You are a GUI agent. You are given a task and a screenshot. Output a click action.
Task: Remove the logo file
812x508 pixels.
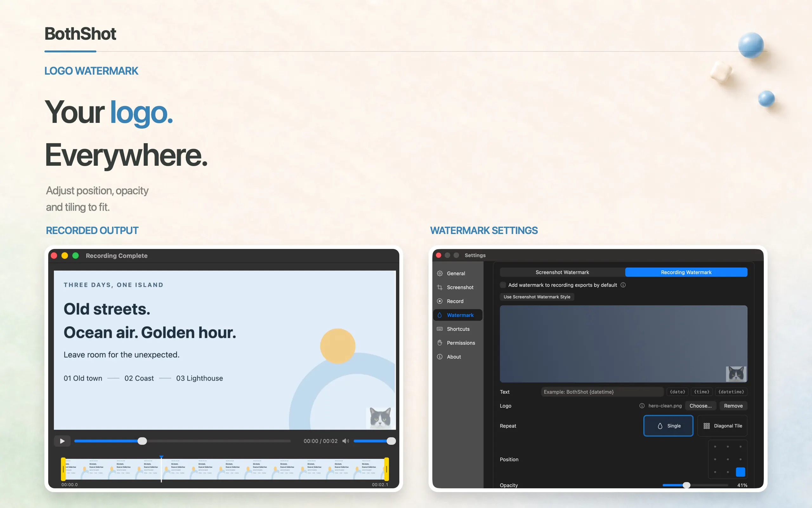point(733,405)
